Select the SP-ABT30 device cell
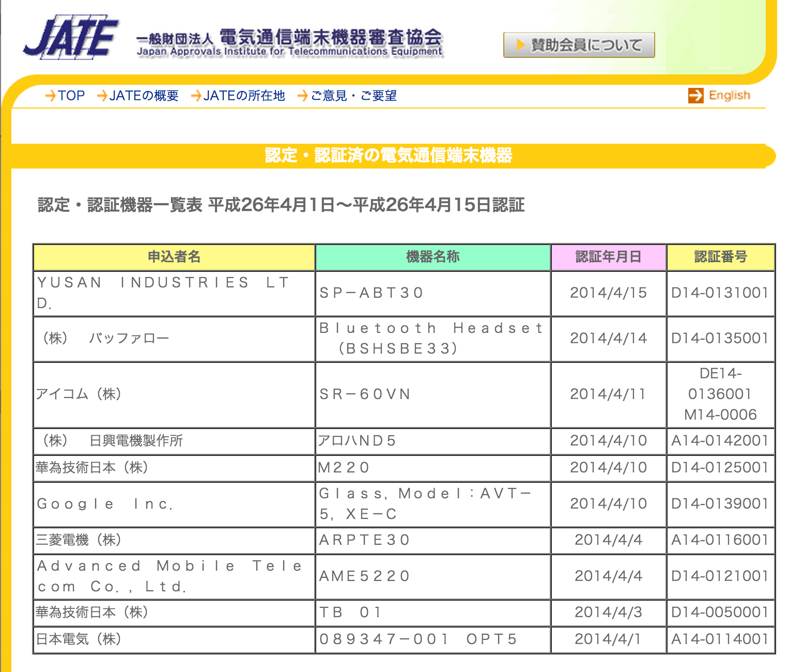804x672 pixels. pos(433,293)
